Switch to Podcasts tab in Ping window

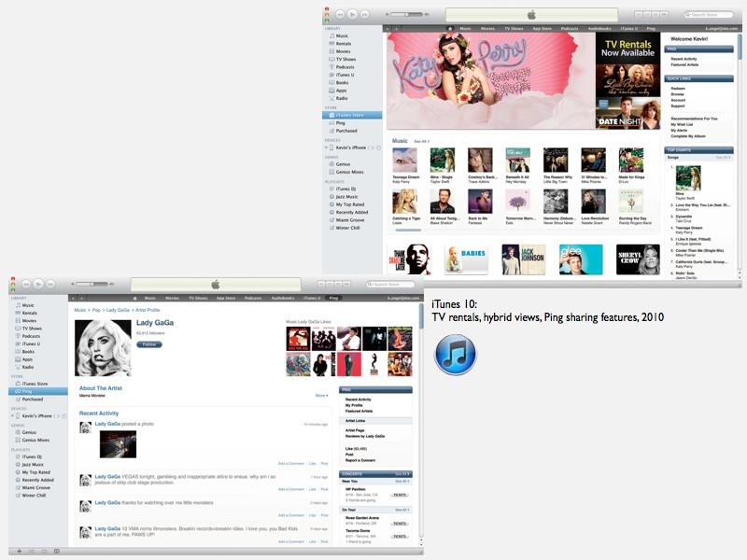(253, 298)
